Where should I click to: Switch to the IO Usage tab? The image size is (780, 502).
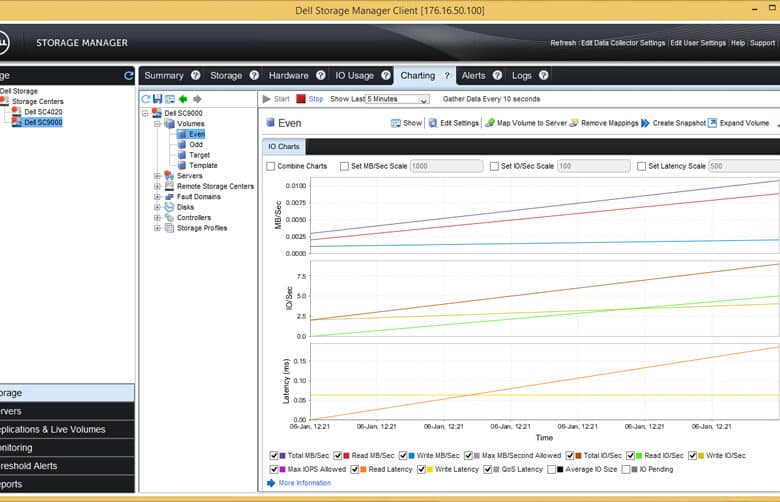pos(354,76)
